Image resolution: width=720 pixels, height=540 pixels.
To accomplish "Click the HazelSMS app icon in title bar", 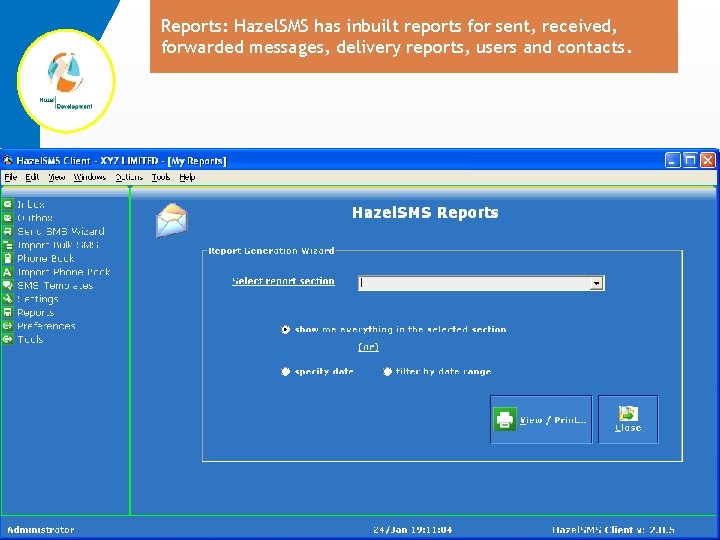I will point(8,160).
